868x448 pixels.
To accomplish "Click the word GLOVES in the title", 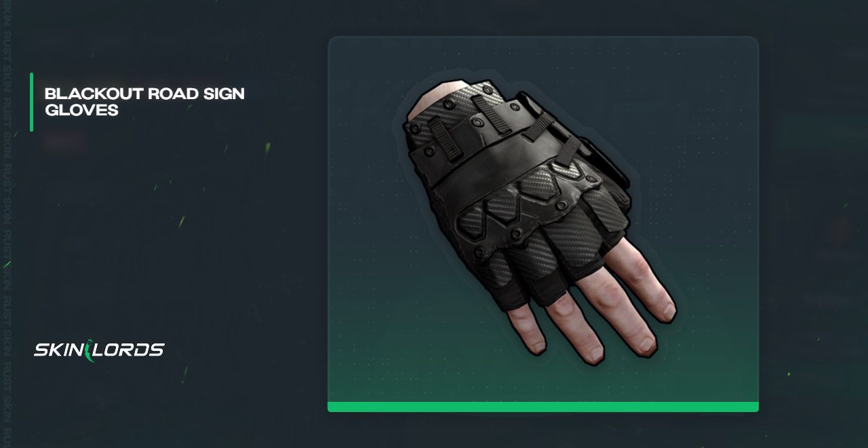I will [81, 110].
